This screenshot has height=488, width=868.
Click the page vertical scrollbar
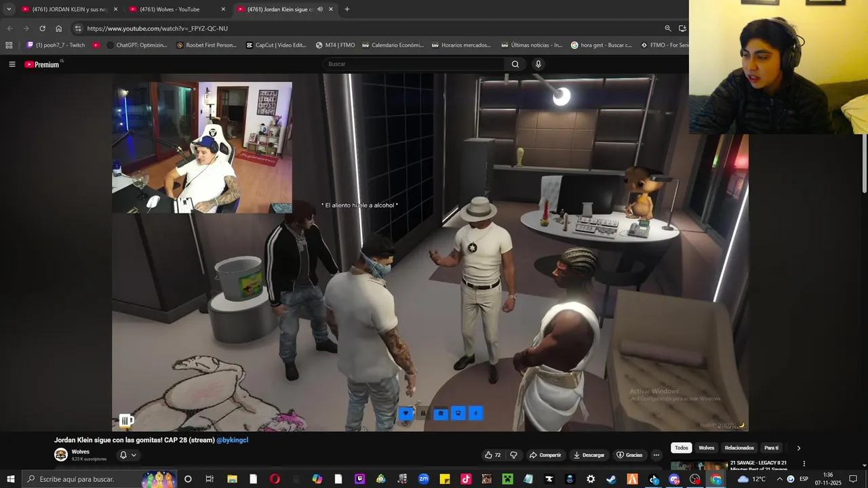pos(863,163)
